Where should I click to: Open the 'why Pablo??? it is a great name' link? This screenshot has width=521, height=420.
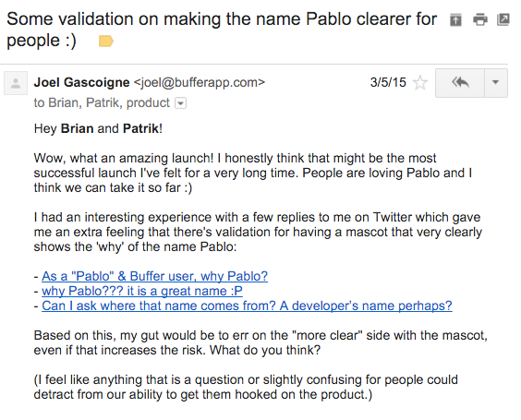[x=142, y=291]
